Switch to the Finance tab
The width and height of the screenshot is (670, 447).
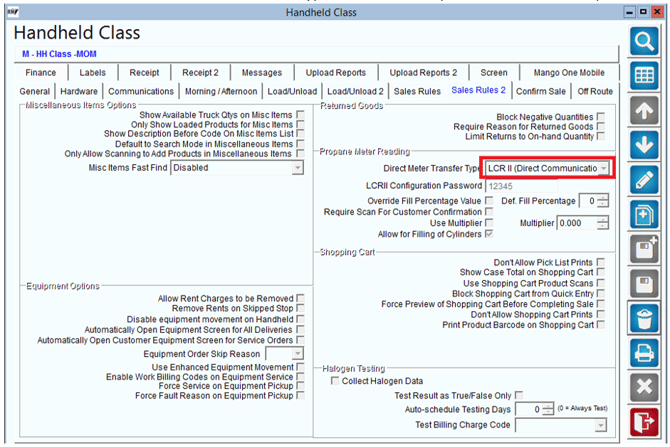point(41,73)
